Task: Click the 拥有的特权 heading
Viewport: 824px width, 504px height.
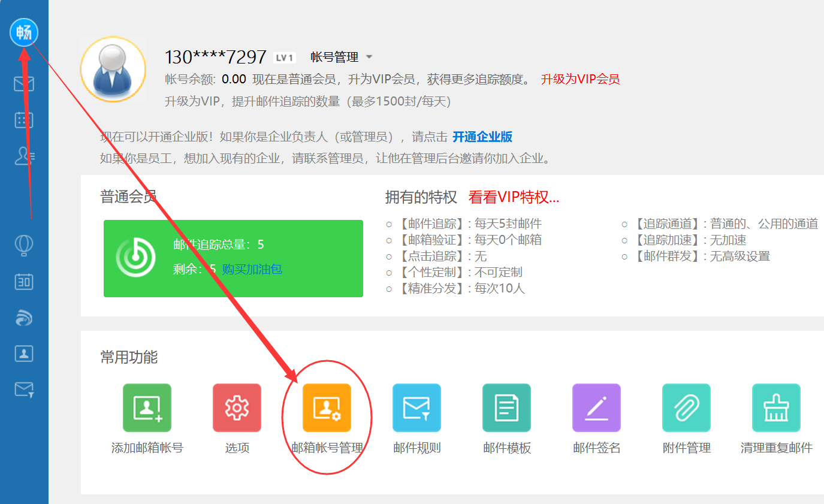Action: 421,197
